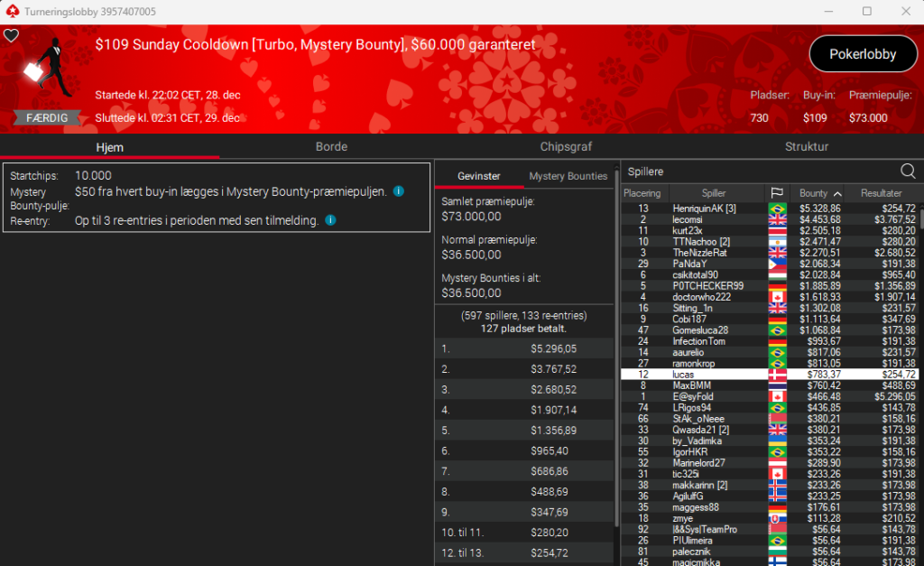Click the Brazil flag next to HenriquinAK
The height and width of the screenshot is (566, 924).
pyautogui.click(x=776, y=209)
